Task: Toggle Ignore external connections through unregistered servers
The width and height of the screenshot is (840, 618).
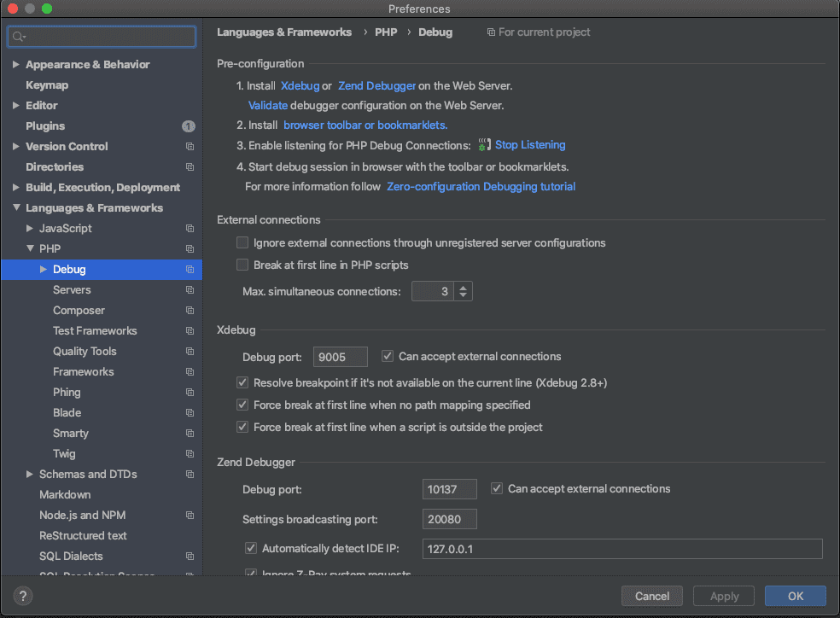Action: (x=242, y=243)
